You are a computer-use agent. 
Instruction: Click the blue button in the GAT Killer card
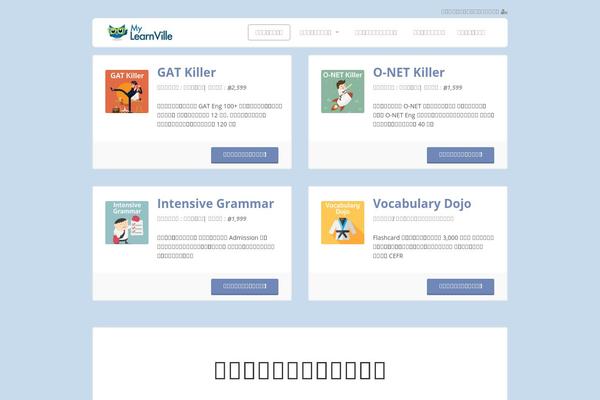(x=245, y=155)
